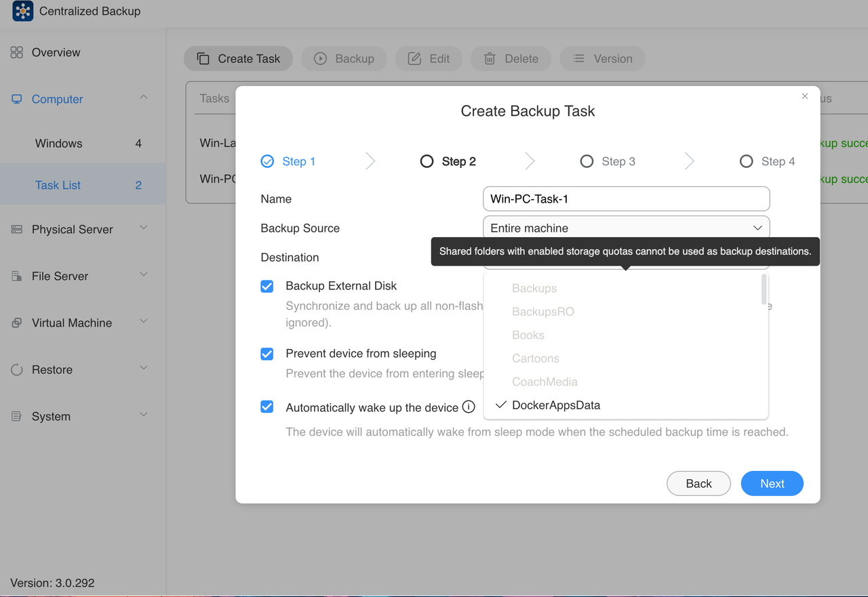The height and width of the screenshot is (597, 868).
Task: Click the Next button
Action: [772, 484]
